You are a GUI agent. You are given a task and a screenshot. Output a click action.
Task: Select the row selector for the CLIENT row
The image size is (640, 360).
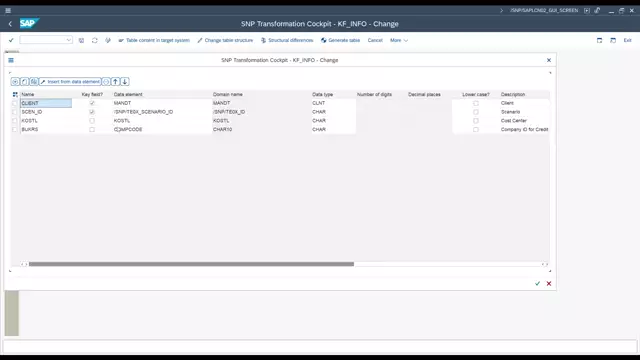point(15,103)
